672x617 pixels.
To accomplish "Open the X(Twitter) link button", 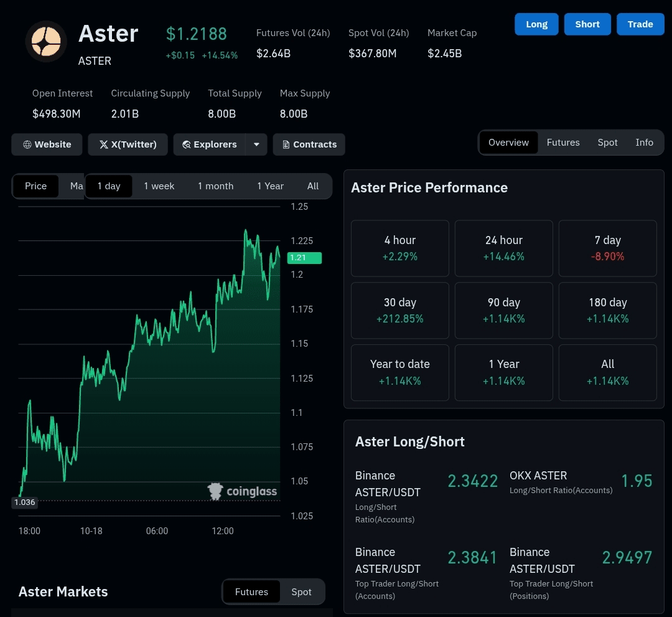I will (x=128, y=144).
